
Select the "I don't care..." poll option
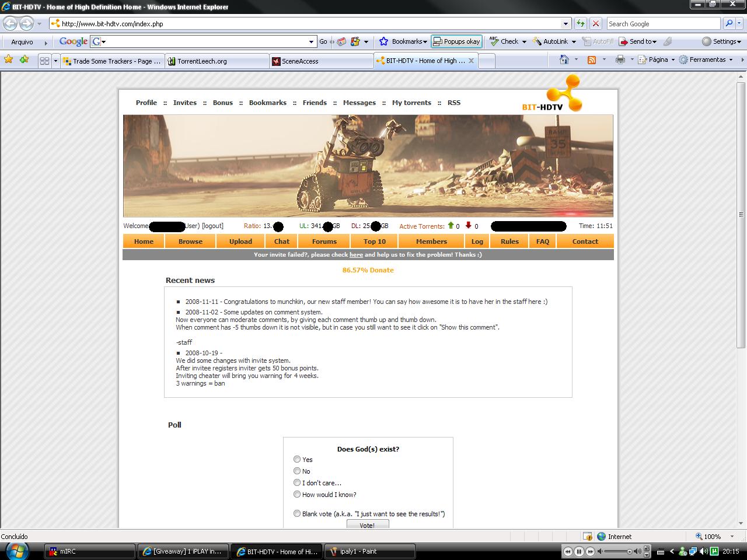(297, 482)
